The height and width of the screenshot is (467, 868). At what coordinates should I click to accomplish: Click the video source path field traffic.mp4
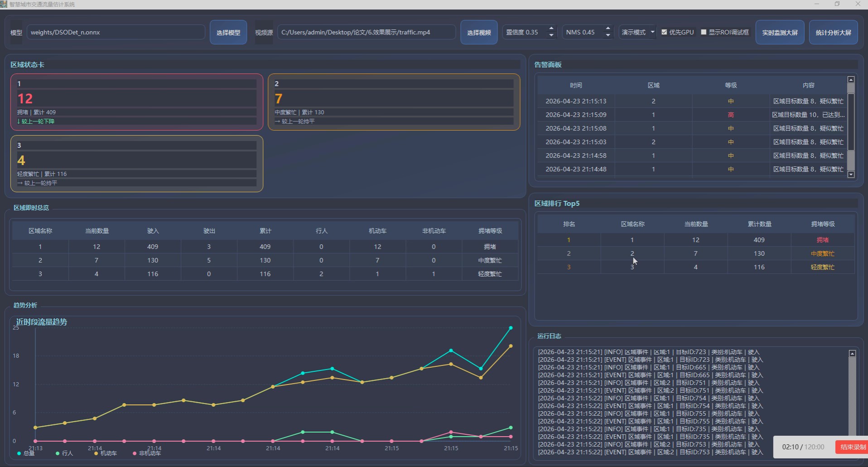coord(366,32)
